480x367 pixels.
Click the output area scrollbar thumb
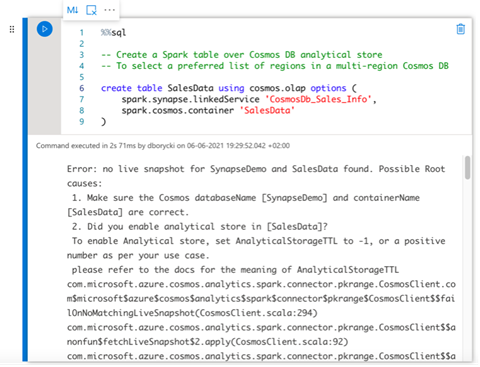coord(467,167)
